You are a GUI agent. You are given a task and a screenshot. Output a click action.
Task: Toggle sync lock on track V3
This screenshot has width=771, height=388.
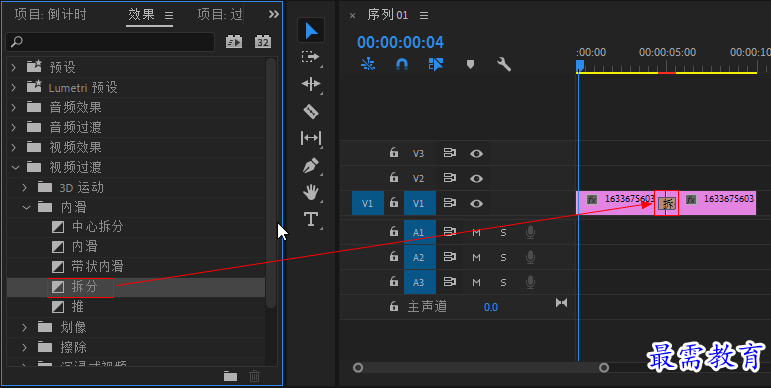(449, 153)
